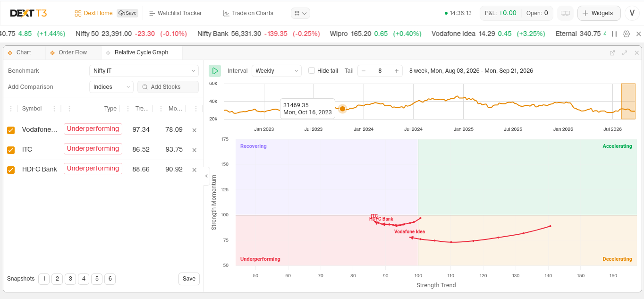Open the Benchmark dropdown showing Nifty IT
This screenshot has width=644, height=299.
(x=144, y=71)
